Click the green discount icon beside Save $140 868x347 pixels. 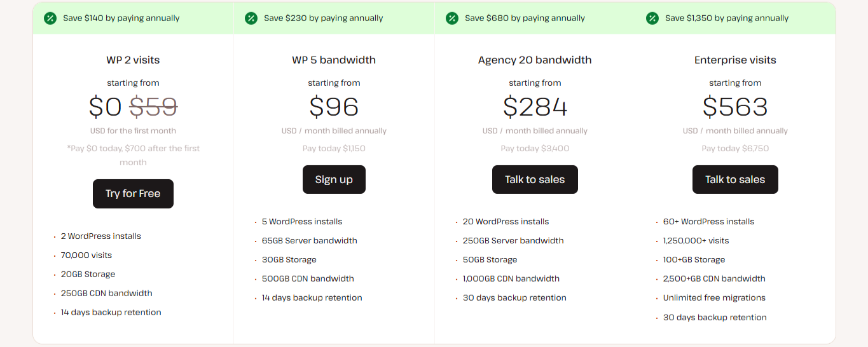(50, 18)
